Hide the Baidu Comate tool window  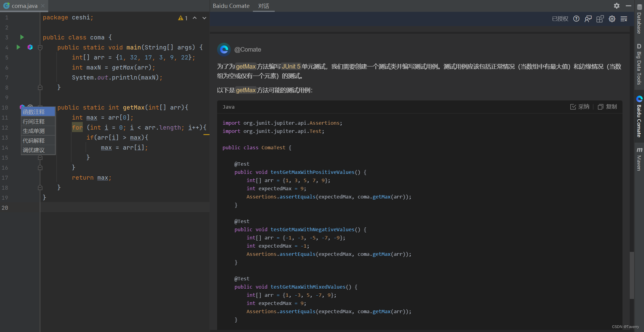[629, 6]
